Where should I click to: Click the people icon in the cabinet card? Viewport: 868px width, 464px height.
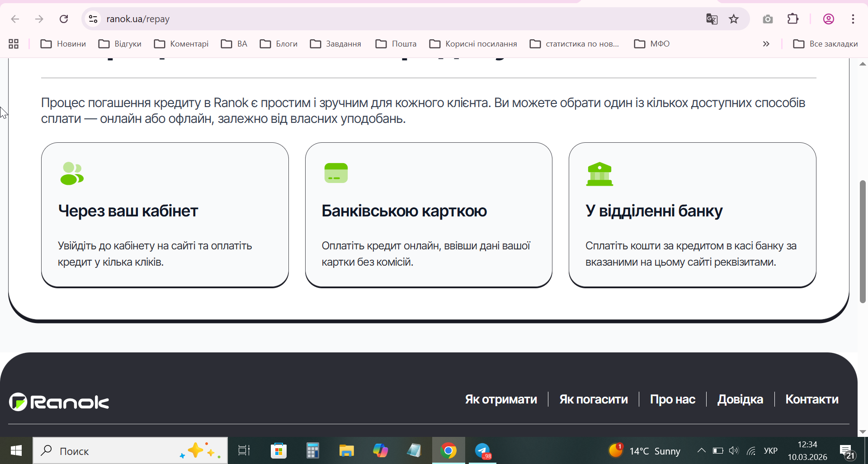72,173
